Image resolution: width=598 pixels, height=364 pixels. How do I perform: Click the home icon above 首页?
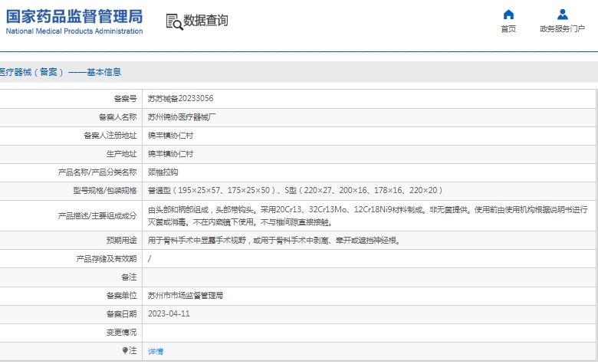pyautogui.click(x=508, y=15)
